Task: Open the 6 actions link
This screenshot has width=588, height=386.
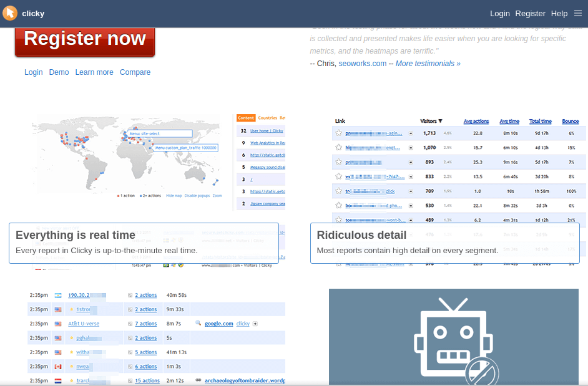Action: (146, 367)
